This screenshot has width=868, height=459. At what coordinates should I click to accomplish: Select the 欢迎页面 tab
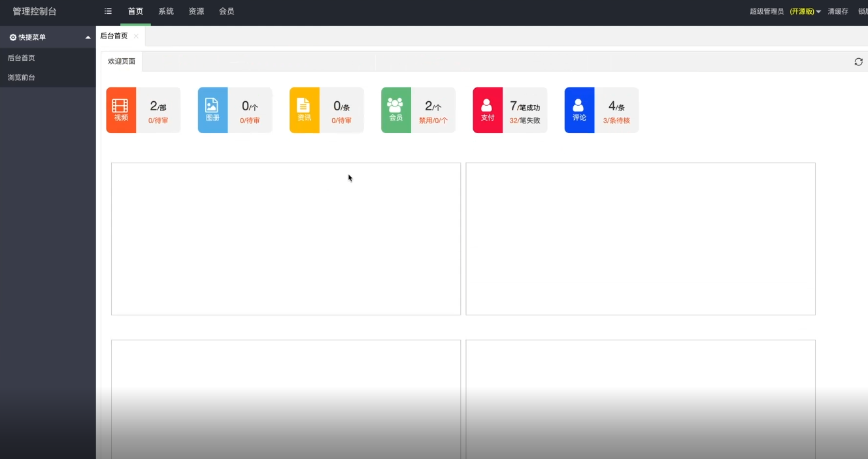(122, 61)
